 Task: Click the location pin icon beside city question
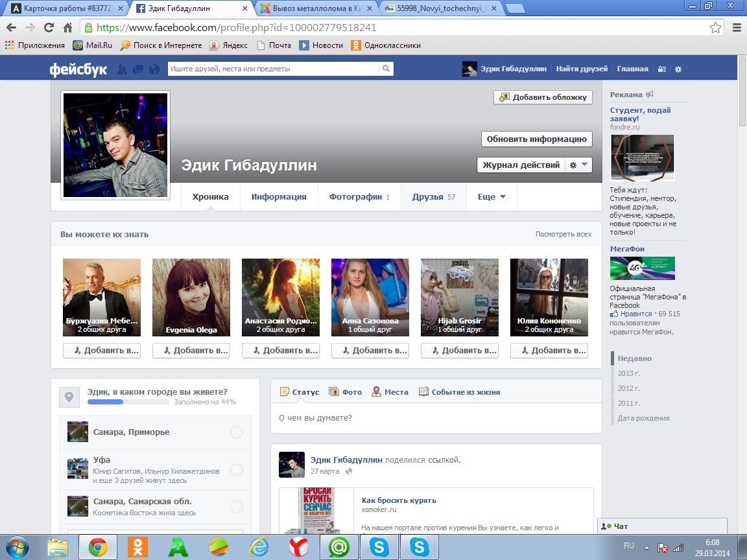coord(69,397)
